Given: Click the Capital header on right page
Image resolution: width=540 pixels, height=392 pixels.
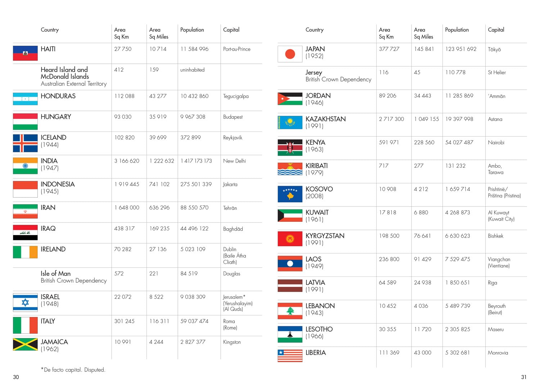Looking at the screenshot, I should click(x=496, y=30).
